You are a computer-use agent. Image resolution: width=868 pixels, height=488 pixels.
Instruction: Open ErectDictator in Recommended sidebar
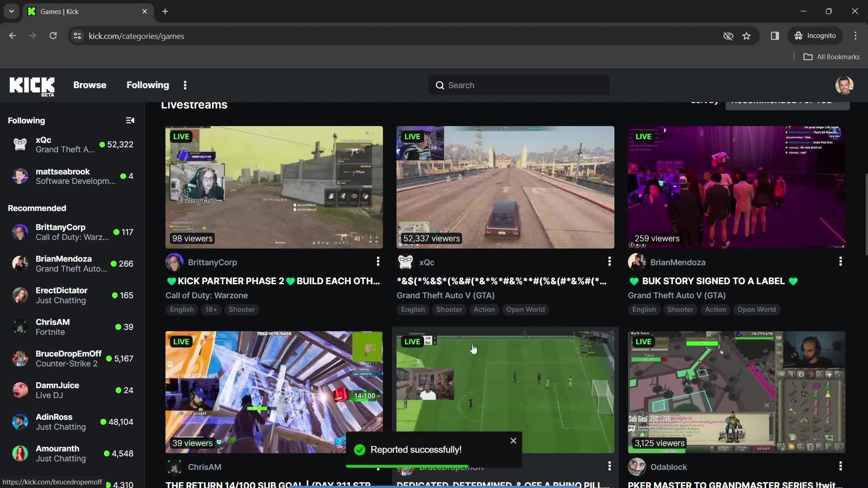(x=72, y=295)
